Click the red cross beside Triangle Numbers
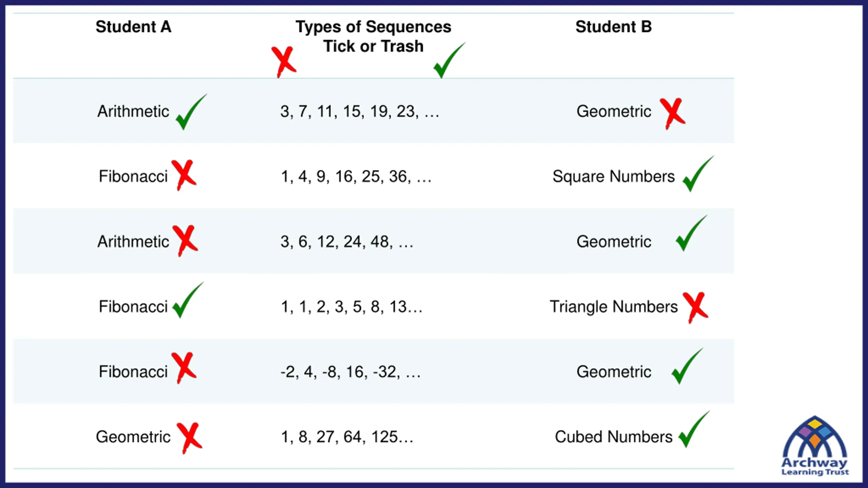The image size is (868, 488). click(x=696, y=308)
